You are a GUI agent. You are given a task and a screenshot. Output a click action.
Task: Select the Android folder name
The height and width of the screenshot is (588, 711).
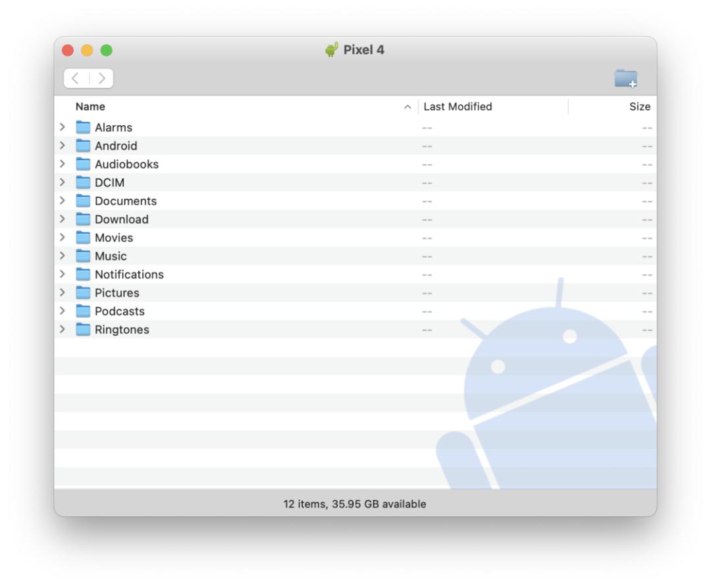116,146
